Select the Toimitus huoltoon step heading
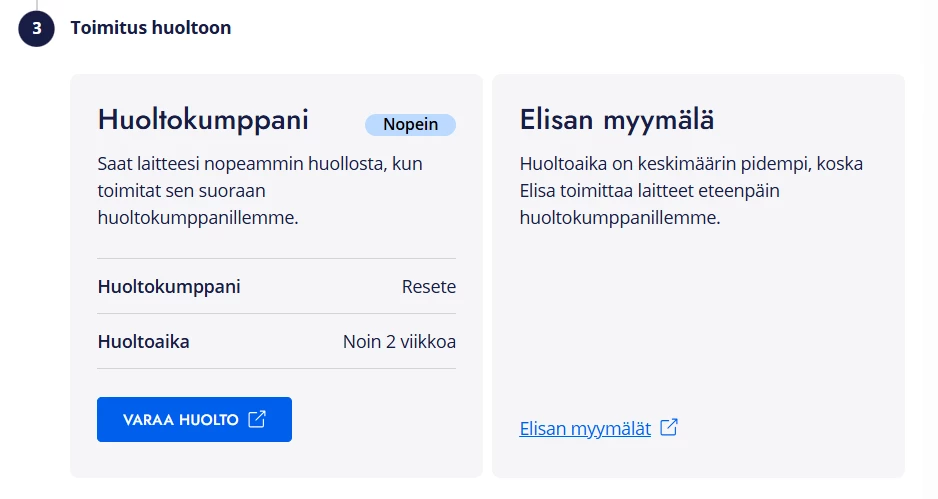 pyautogui.click(x=151, y=28)
